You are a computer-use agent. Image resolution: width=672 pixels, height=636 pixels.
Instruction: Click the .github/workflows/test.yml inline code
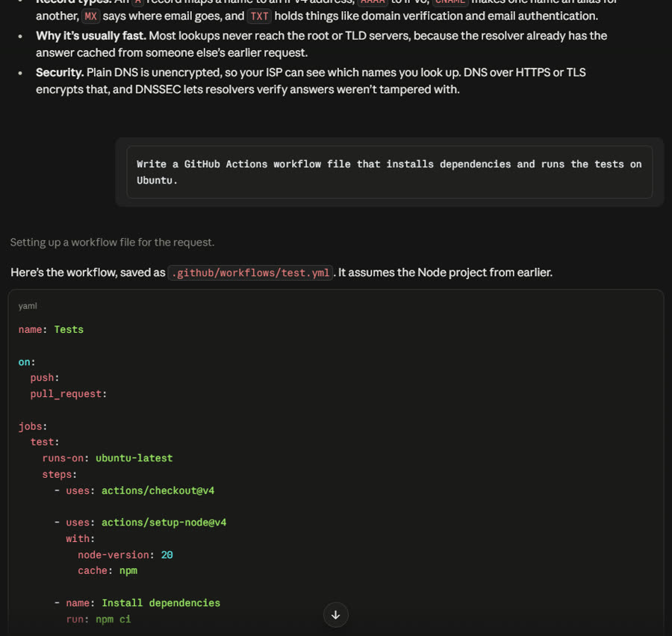pos(250,272)
